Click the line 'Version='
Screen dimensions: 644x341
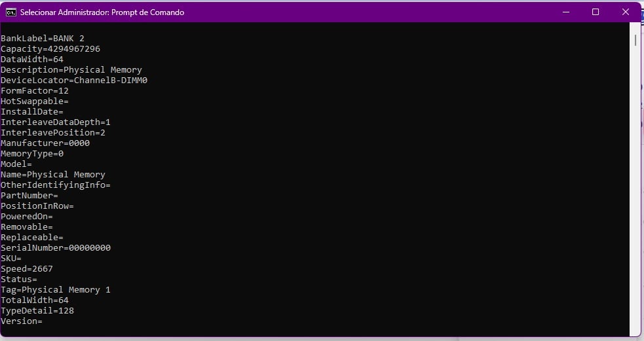pyautogui.click(x=22, y=321)
